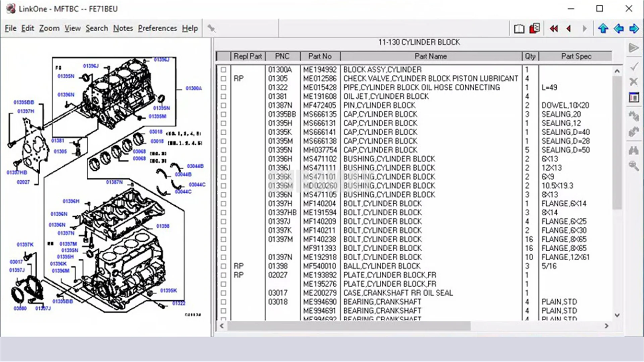Click the blue up arrow icon

(603, 29)
